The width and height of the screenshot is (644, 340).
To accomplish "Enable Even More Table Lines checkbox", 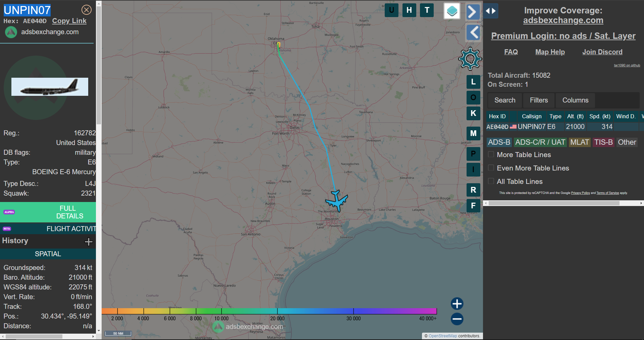I will 491,168.
